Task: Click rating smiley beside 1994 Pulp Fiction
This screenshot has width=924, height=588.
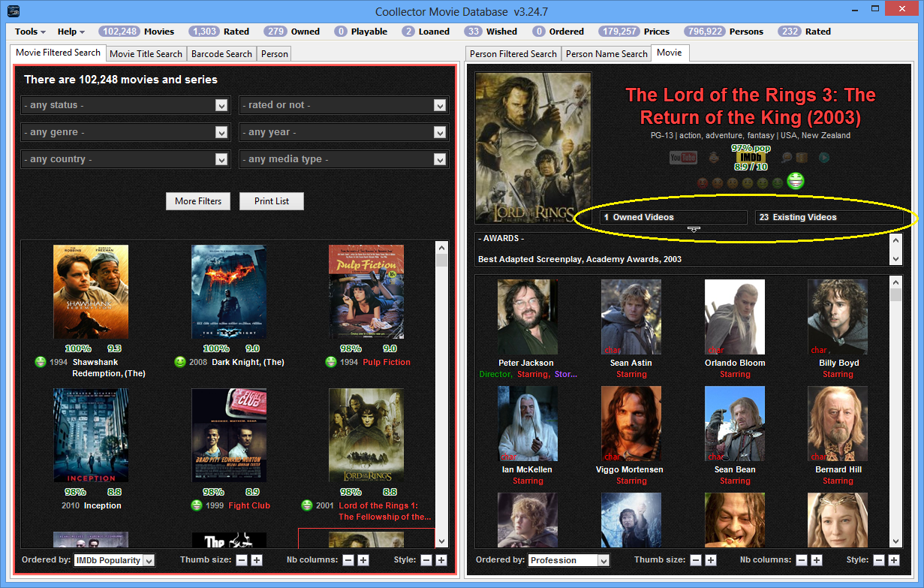Action: click(331, 362)
